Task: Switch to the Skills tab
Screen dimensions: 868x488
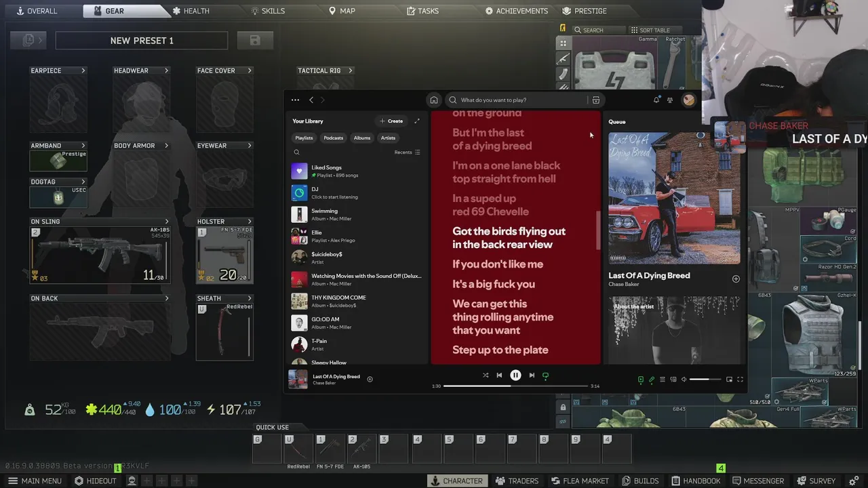Action: (268, 11)
